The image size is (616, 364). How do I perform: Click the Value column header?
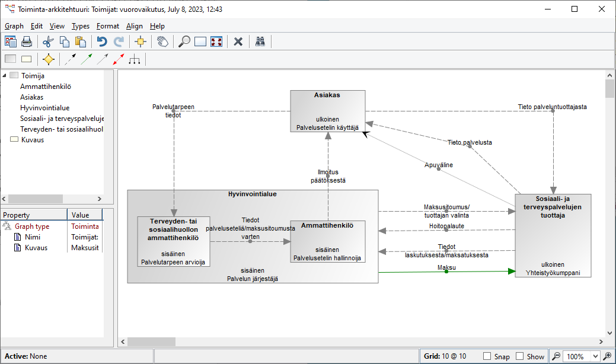[x=84, y=215]
